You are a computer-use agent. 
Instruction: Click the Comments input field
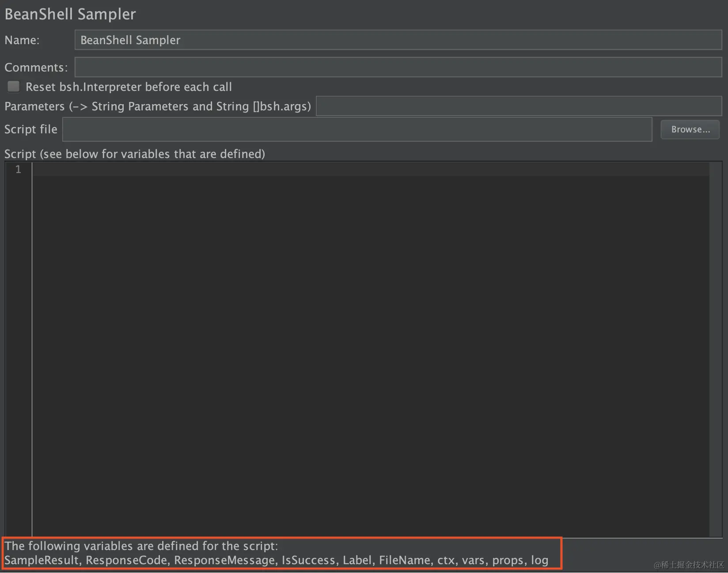(398, 67)
